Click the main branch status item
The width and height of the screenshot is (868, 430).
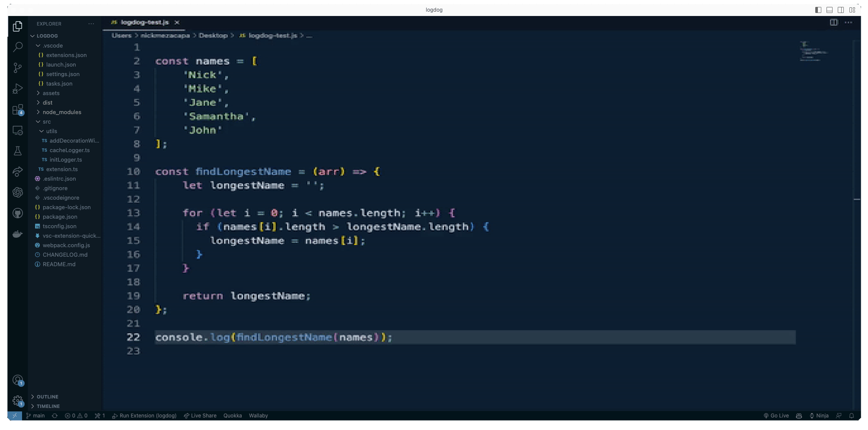[x=35, y=416]
